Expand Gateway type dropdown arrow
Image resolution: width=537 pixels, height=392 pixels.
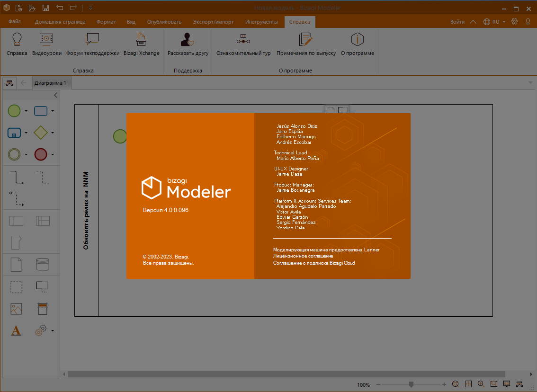point(53,133)
